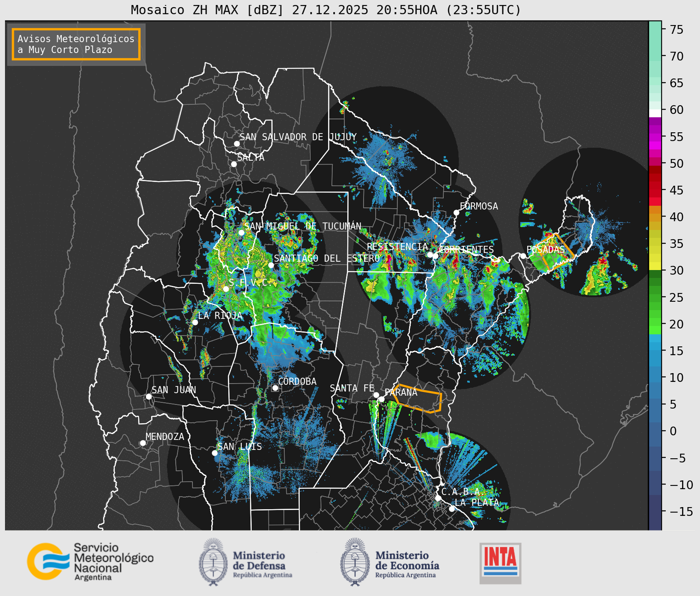Click the green 25 dBZ color band
The width and height of the screenshot is (700, 596).
click(x=655, y=297)
